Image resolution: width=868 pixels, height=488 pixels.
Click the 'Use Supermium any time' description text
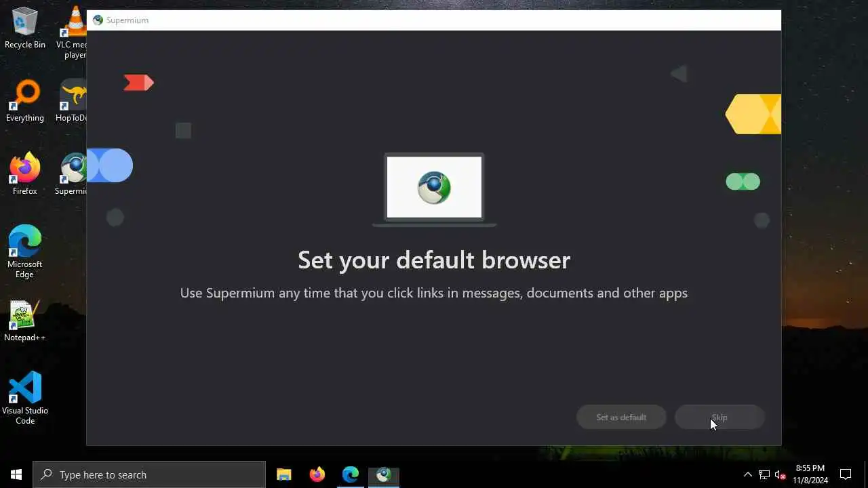434,293
